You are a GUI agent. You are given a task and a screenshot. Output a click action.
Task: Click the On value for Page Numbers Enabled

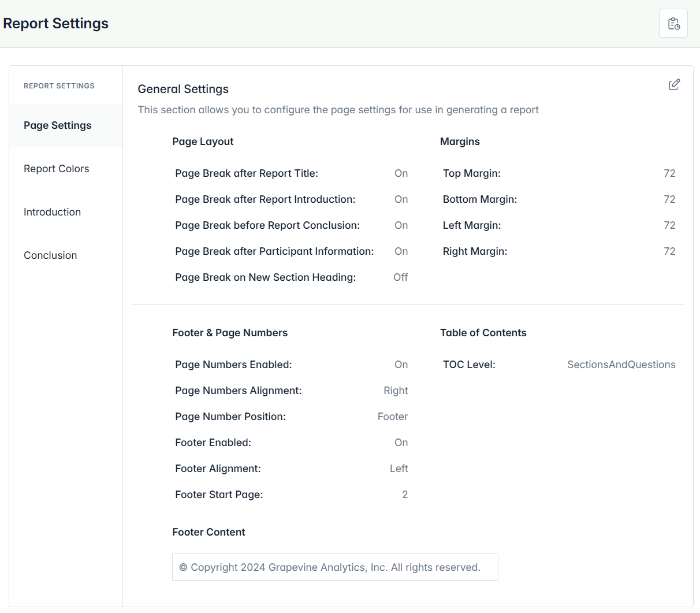401,365
